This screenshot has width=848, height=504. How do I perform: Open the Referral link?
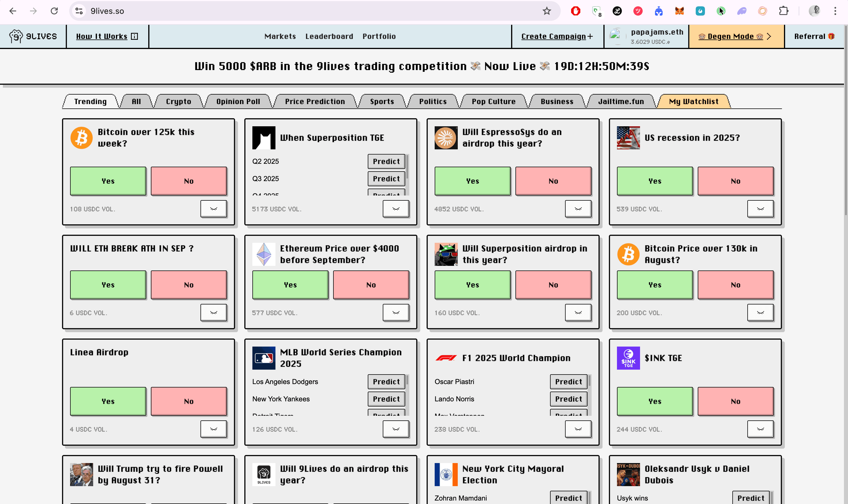(814, 36)
